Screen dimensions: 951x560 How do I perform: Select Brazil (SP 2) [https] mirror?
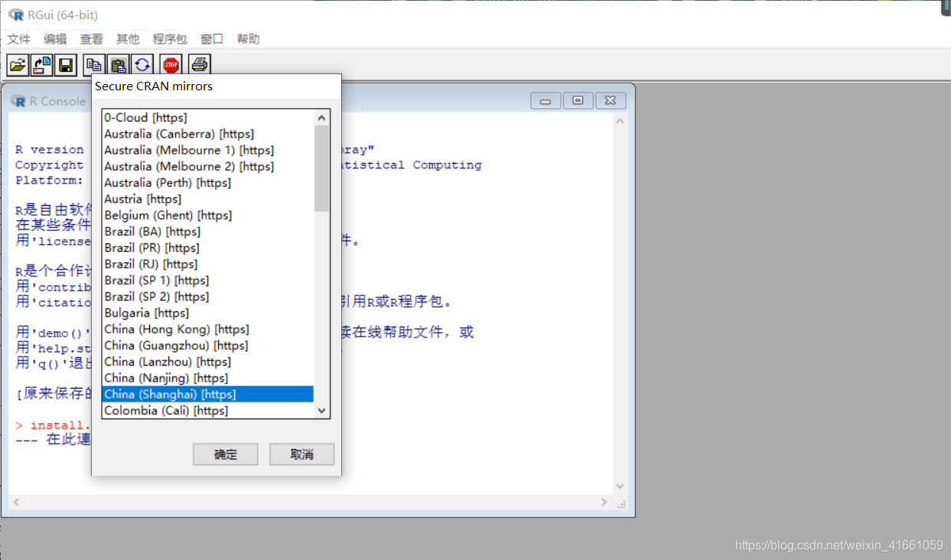click(208, 297)
